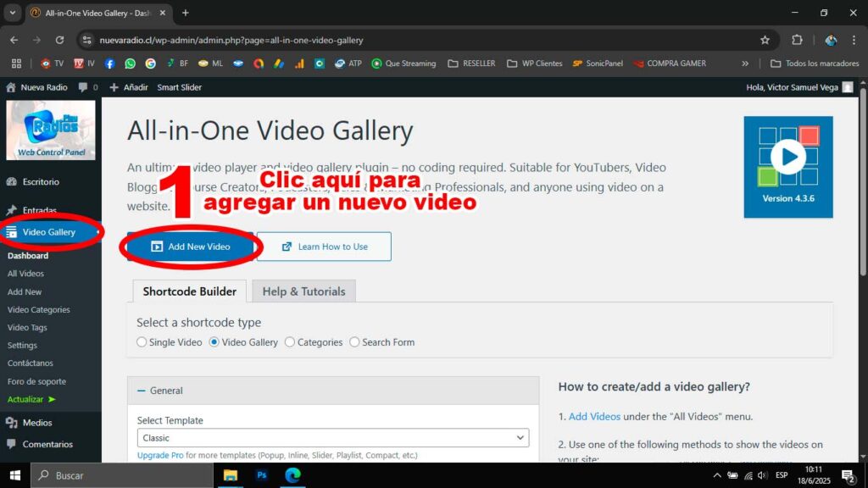Expand the hidden bookmarks chevron

pos(745,64)
